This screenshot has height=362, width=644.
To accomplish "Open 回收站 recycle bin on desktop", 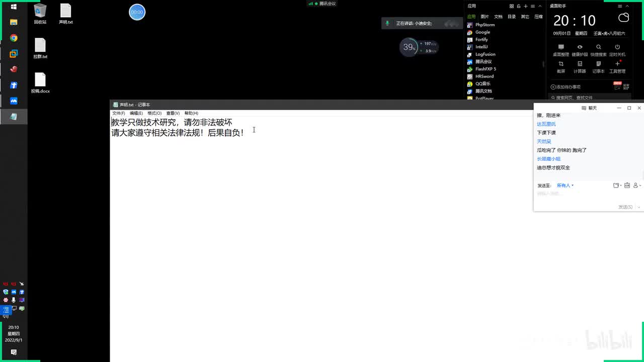I will [40, 14].
